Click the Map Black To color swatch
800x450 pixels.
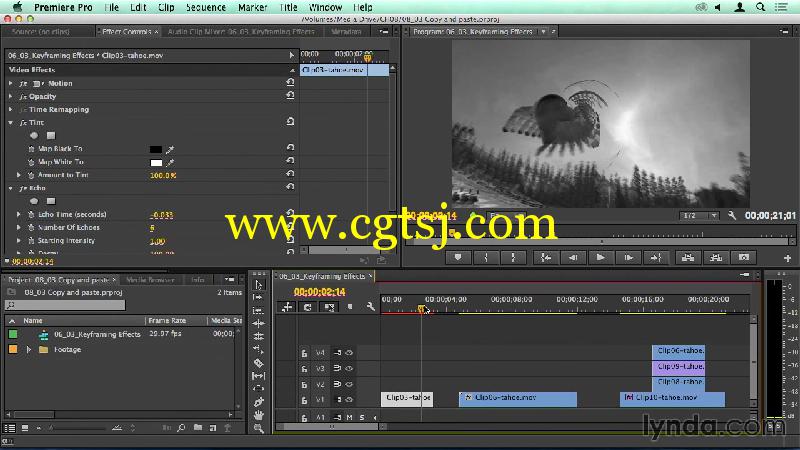click(156, 149)
